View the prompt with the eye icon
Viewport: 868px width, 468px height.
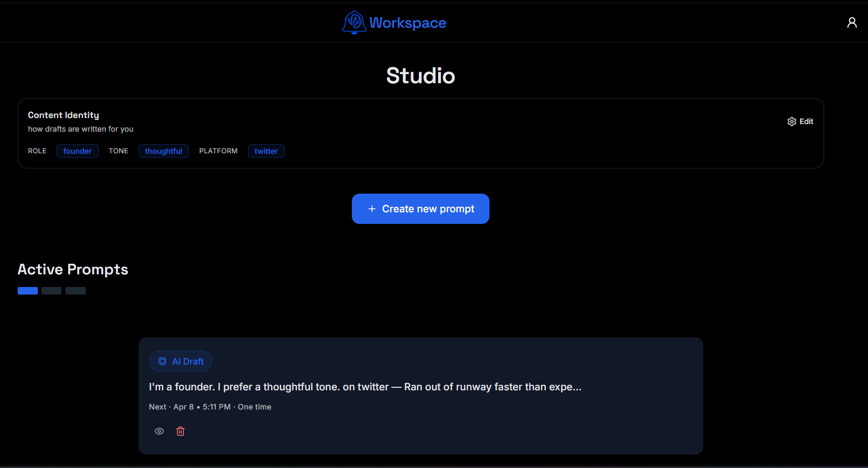[159, 431]
